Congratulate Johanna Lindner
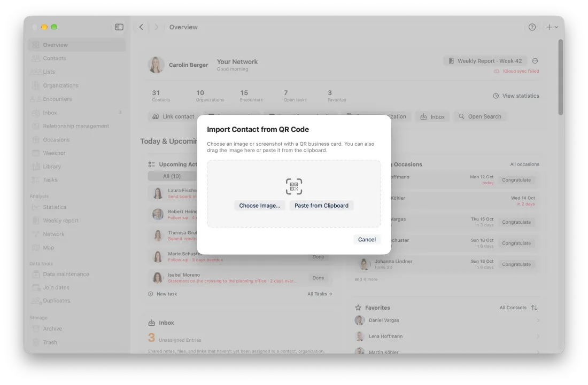 click(516, 264)
